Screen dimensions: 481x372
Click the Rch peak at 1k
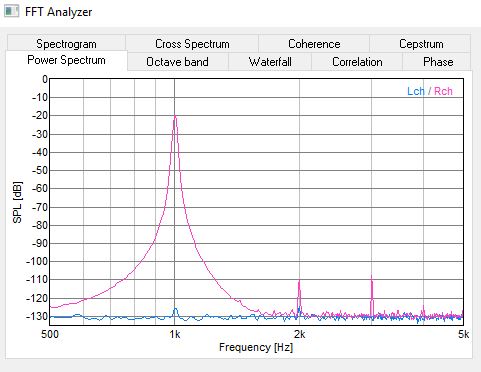pyautogui.click(x=175, y=117)
